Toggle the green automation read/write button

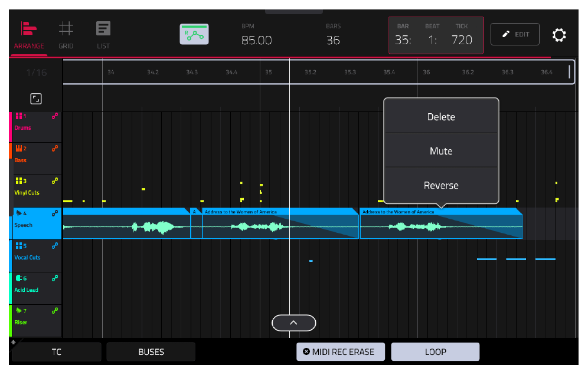(194, 34)
